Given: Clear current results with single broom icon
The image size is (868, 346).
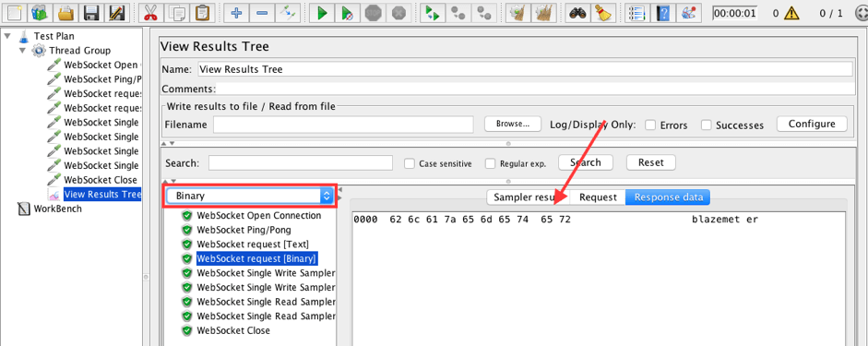Looking at the screenshot, I should click(517, 12).
